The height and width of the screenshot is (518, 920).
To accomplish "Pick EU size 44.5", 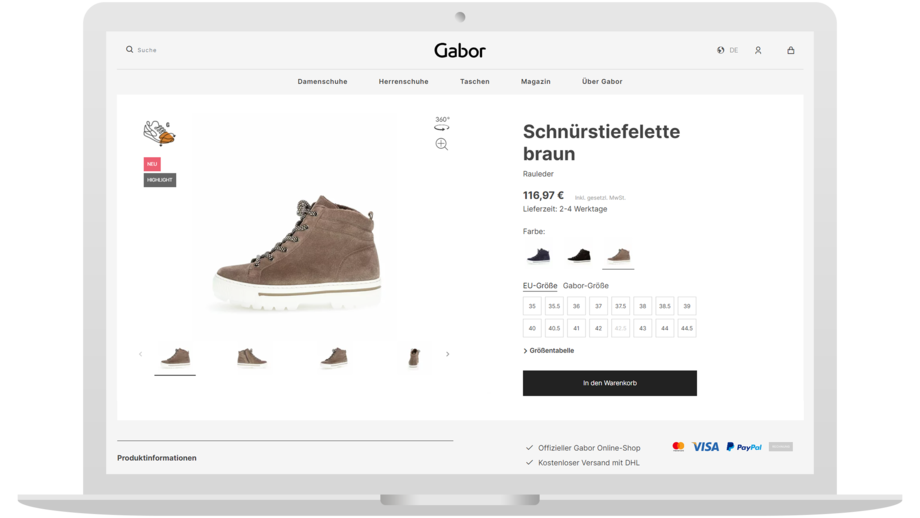I will pyautogui.click(x=686, y=328).
